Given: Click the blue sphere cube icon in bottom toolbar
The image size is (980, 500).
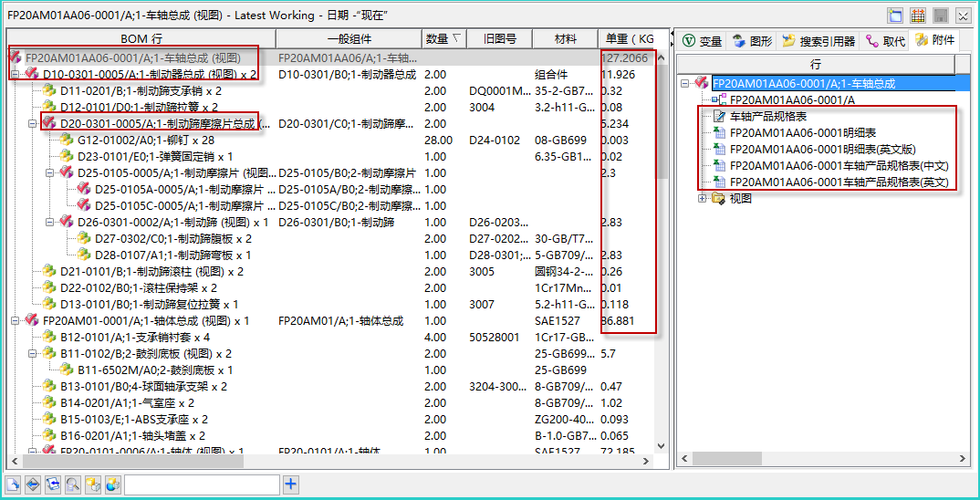Looking at the screenshot, I should (x=112, y=484).
